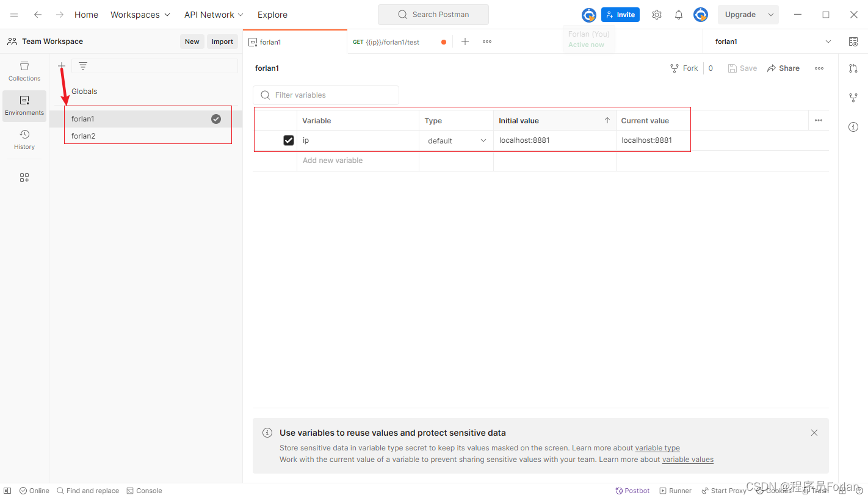The height and width of the screenshot is (498, 868).
Task: Open the Upgrade dropdown arrow
Action: click(771, 15)
